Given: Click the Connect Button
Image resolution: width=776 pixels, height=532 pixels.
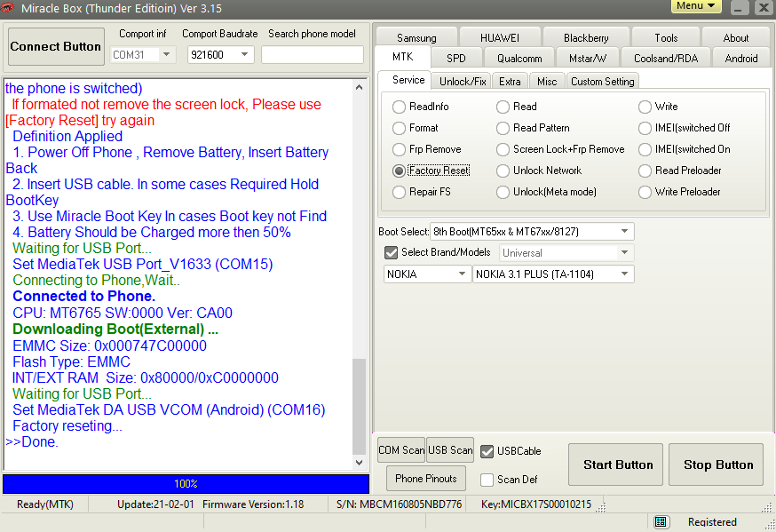Looking at the screenshot, I should click(56, 46).
